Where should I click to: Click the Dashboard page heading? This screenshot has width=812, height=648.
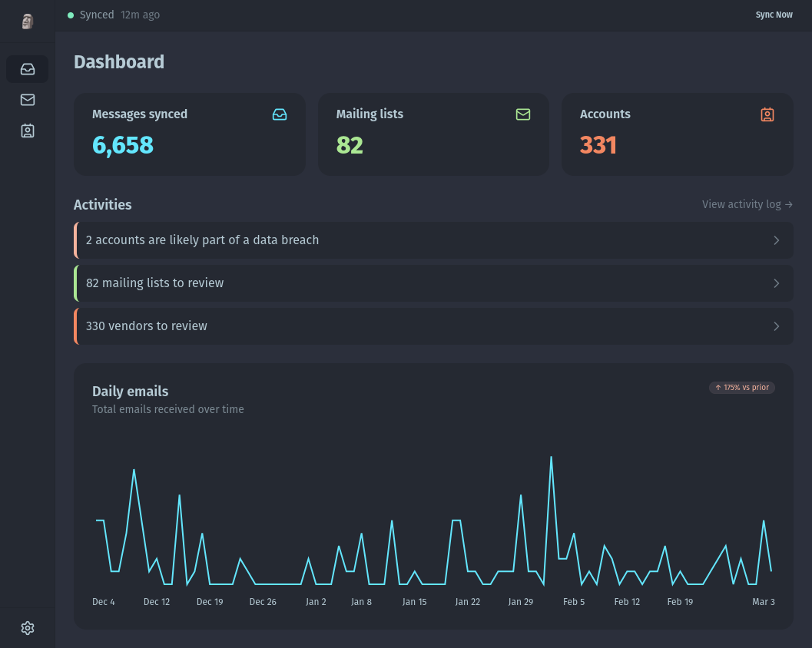click(x=119, y=62)
